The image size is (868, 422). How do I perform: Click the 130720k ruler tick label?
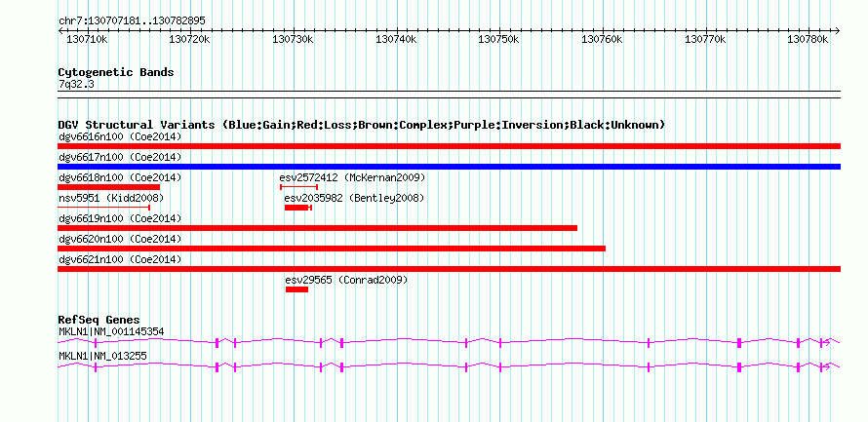pos(189,39)
